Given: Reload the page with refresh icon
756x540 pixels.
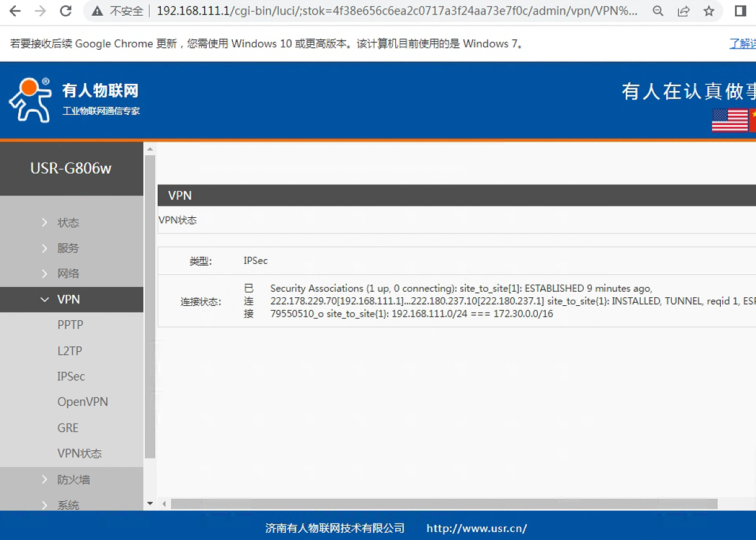Looking at the screenshot, I should pyautogui.click(x=65, y=11).
